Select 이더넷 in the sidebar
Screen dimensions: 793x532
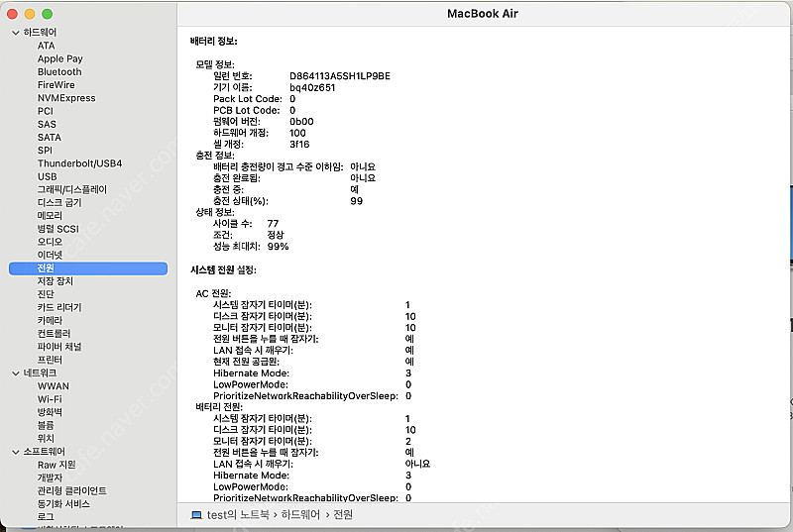(50, 256)
